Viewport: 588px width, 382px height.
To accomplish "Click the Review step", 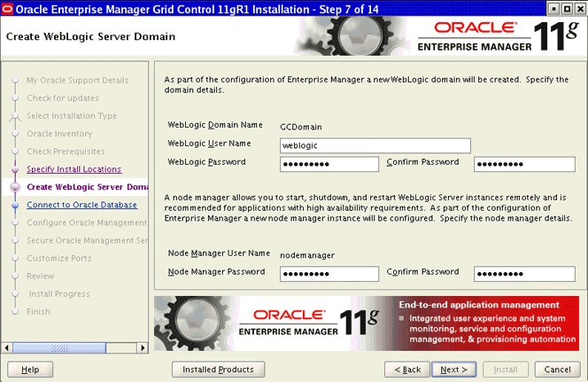I will click(40, 276).
